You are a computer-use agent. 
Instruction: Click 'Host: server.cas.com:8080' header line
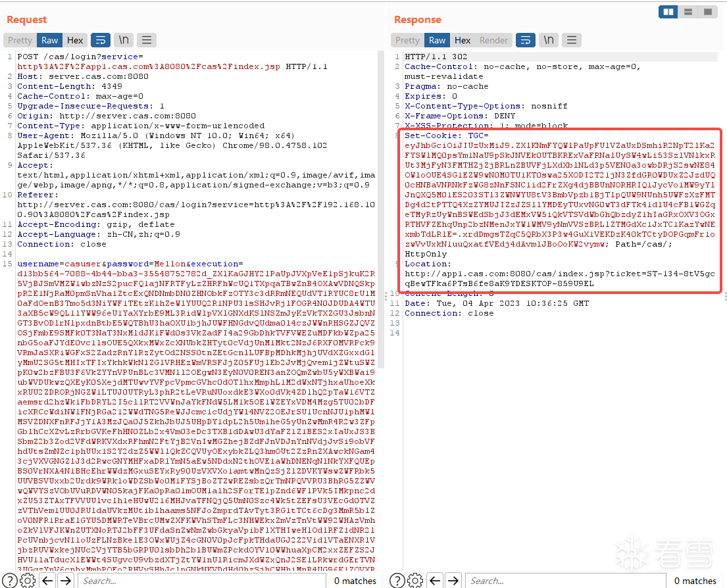click(x=83, y=76)
